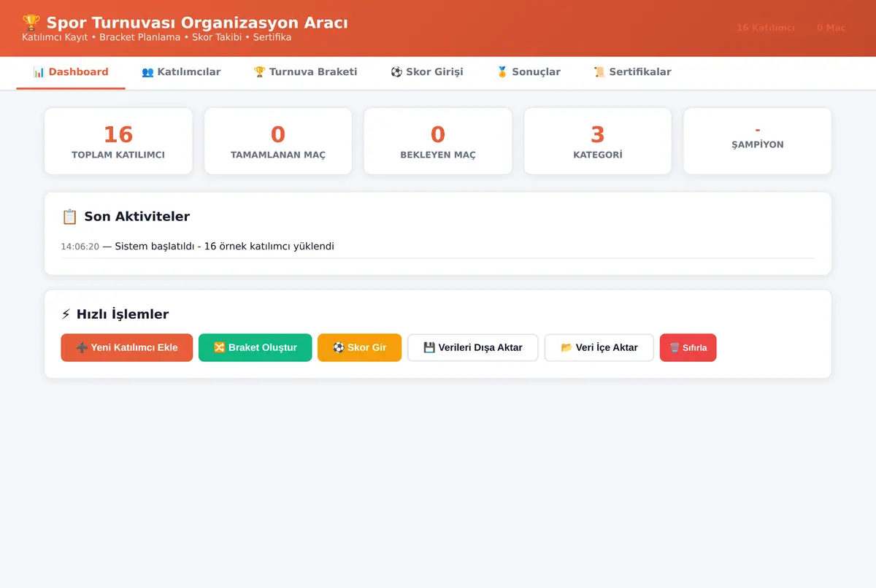This screenshot has height=588, width=876.
Task: Select the Kategori stat card
Action: pyautogui.click(x=598, y=142)
